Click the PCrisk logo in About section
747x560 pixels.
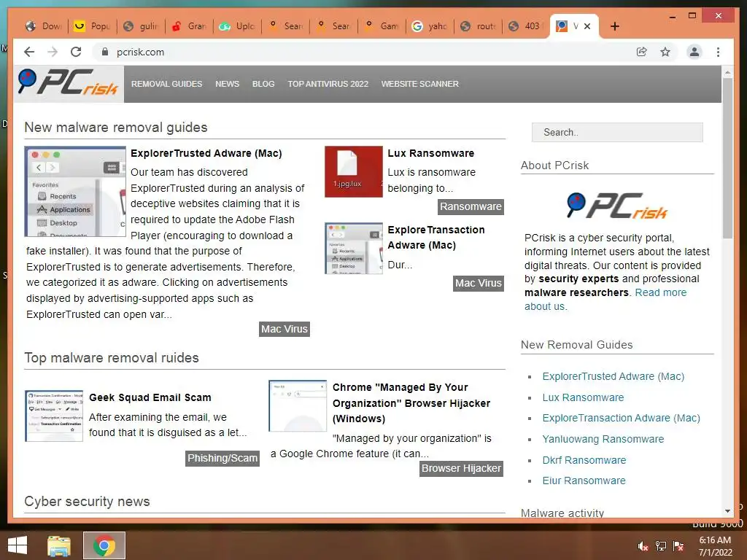617,206
